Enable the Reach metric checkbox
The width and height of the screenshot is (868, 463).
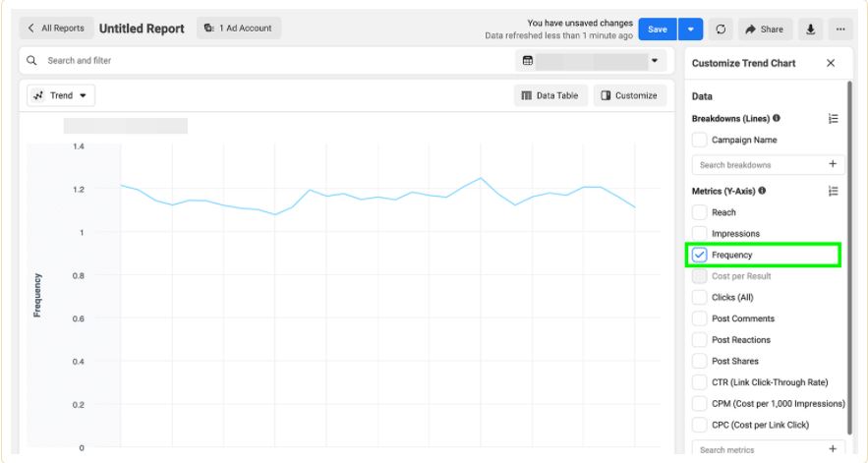[700, 212]
